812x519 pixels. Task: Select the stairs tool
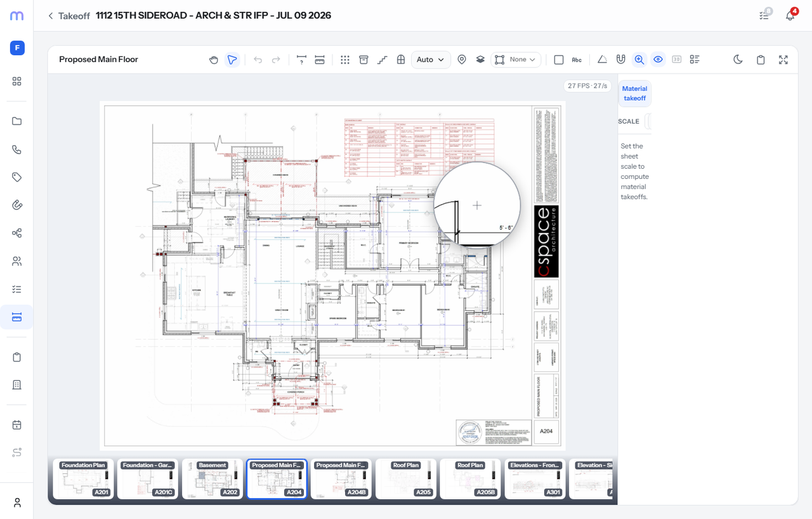point(382,60)
